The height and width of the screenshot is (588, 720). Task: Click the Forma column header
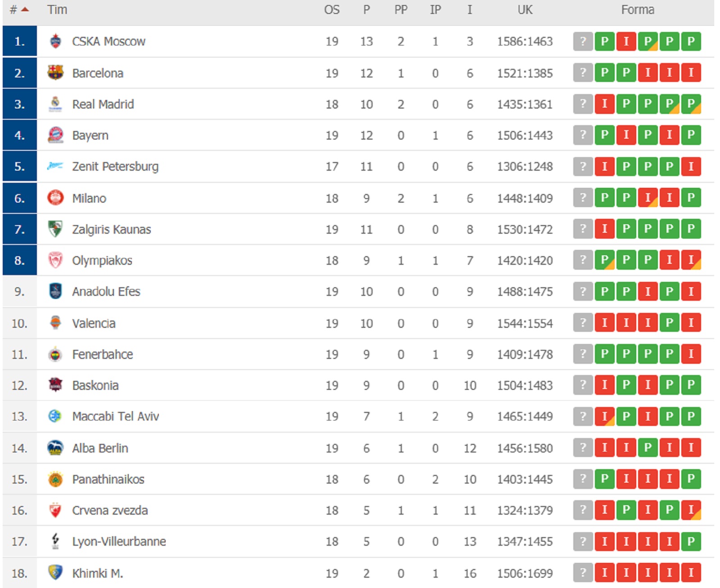tap(637, 10)
